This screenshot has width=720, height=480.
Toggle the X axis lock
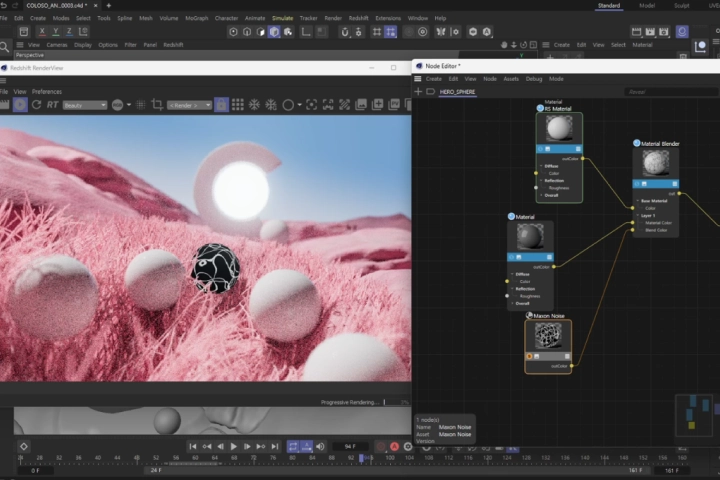(42, 32)
